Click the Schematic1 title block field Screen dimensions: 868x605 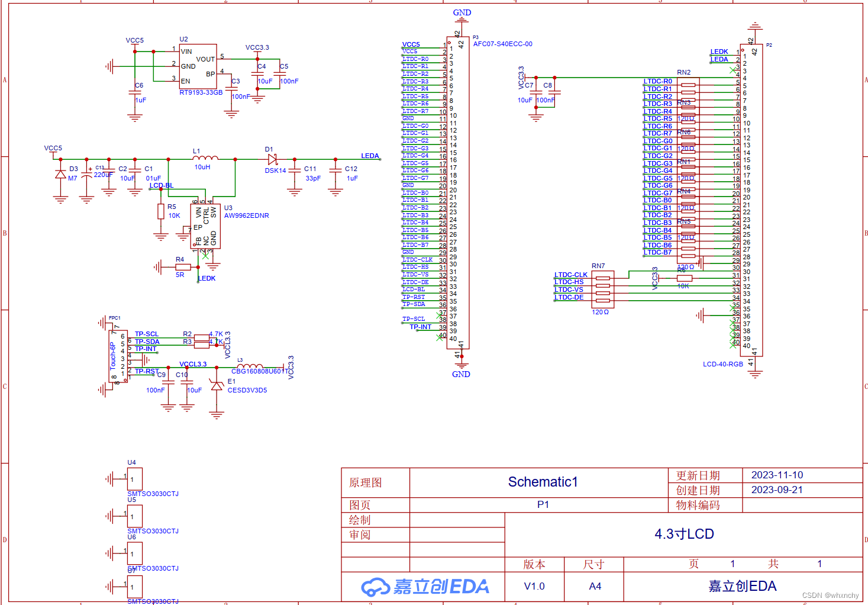[x=543, y=481]
